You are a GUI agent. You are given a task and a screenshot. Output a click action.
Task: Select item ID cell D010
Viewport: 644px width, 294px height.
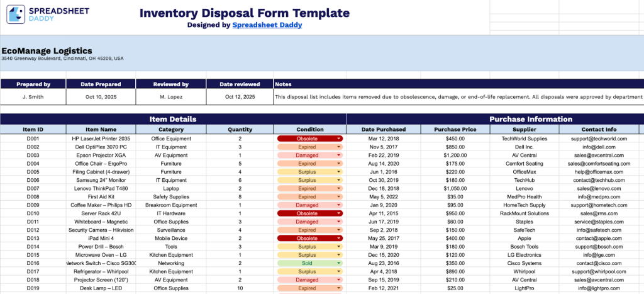click(33, 213)
